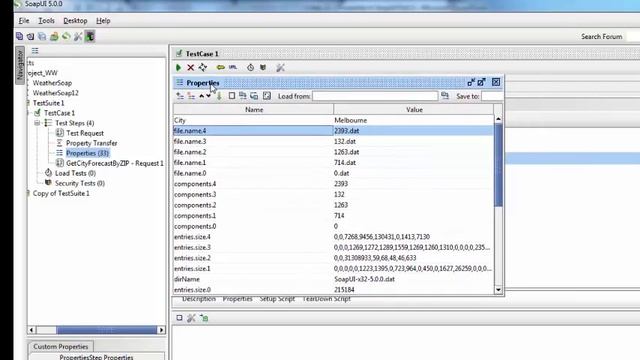
Task: Click the fourth icon in main toolbar
Action: (54, 36)
